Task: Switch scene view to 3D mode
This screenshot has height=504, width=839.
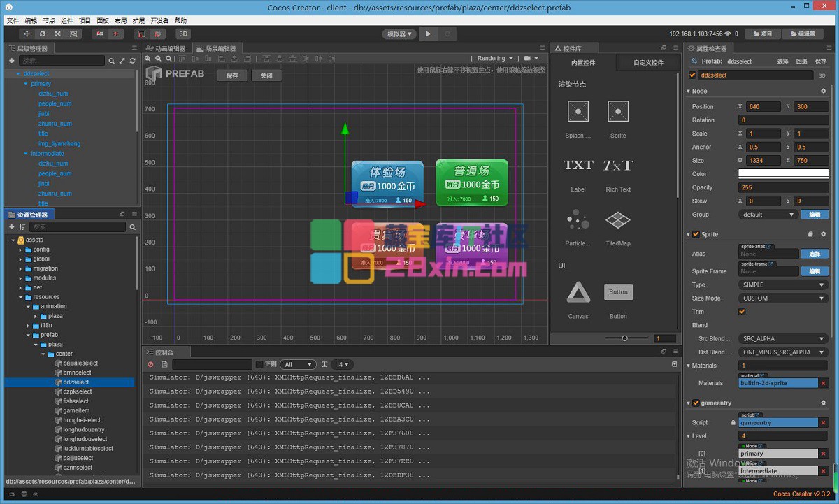Action: (183, 34)
